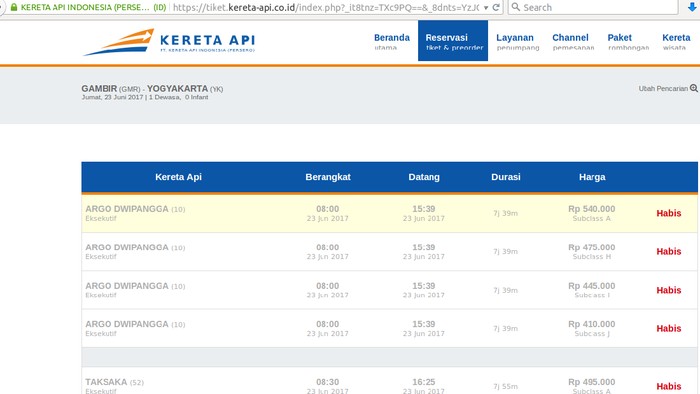Viewport: 700px width, 394px height.
Task: Click the Datang column header
Action: tap(424, 177)
